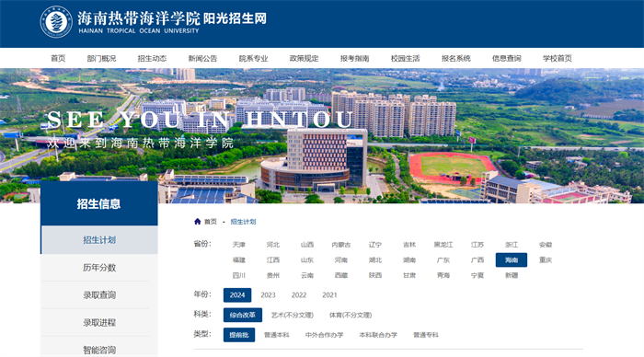Select 艺术(不分文理) category filter

[293, 315]
